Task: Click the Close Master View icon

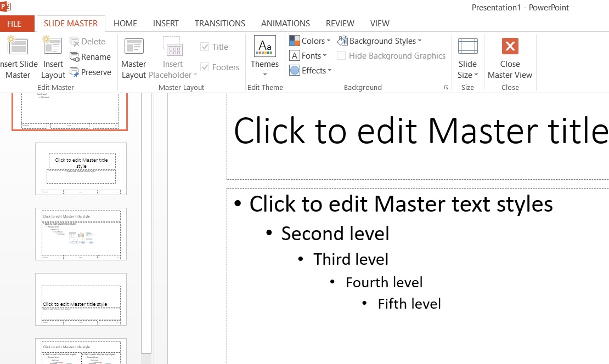Action: pyautogui.click(x=510, y=47)
